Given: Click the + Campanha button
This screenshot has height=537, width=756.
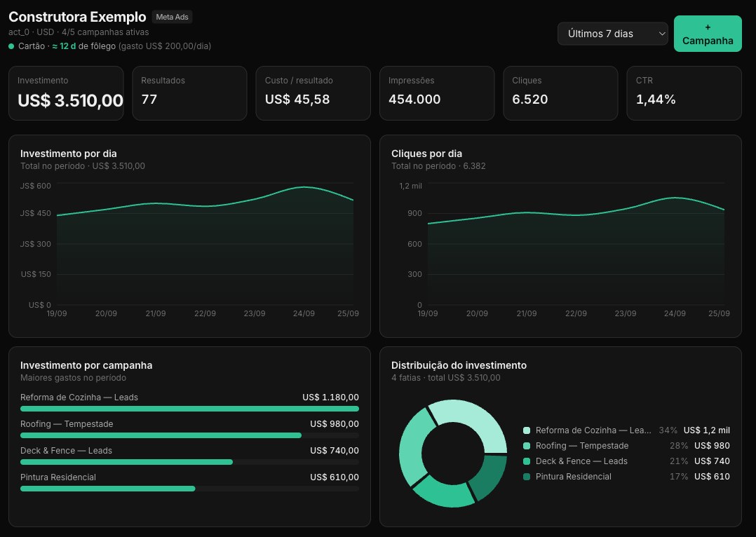Looking at the screenshot, I should (708, 34).
